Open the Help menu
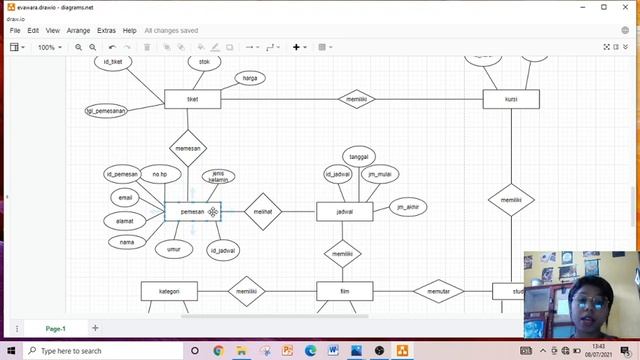This screenshot has width=640, height=360. [129, 31]
